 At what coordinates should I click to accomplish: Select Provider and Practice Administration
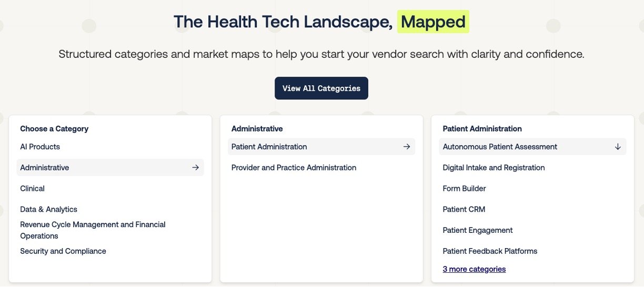pos(294,168)
